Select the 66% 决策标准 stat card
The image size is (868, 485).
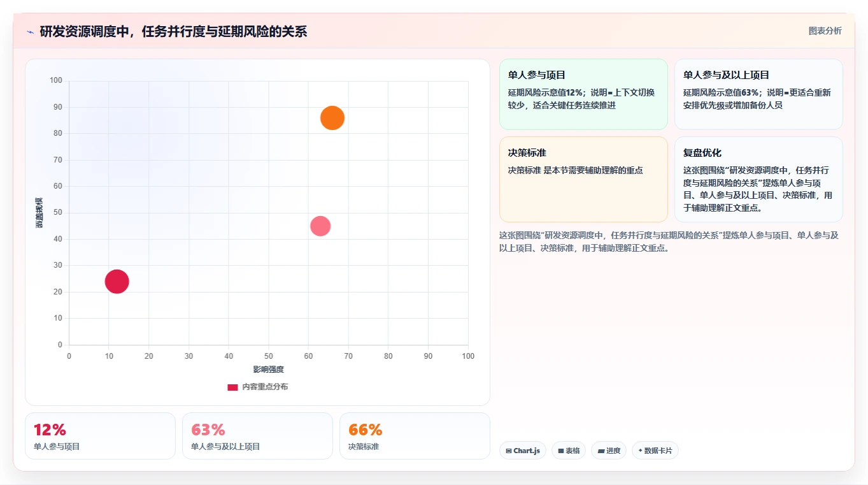point(415,436)
